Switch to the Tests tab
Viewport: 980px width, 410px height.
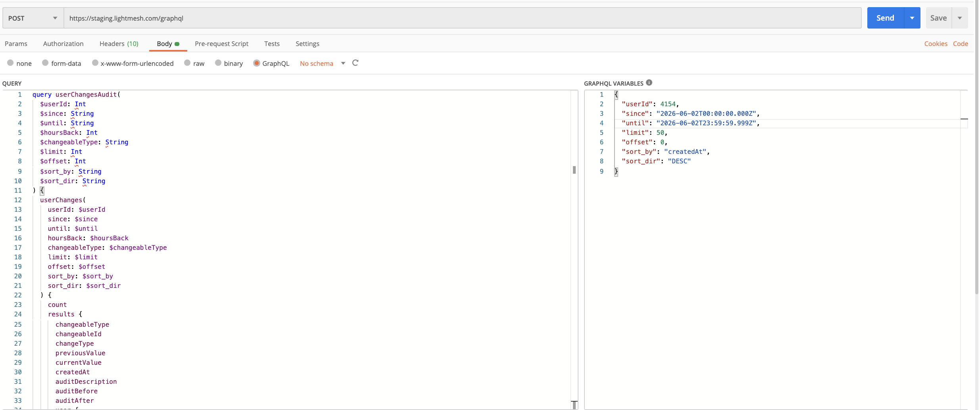272,44
